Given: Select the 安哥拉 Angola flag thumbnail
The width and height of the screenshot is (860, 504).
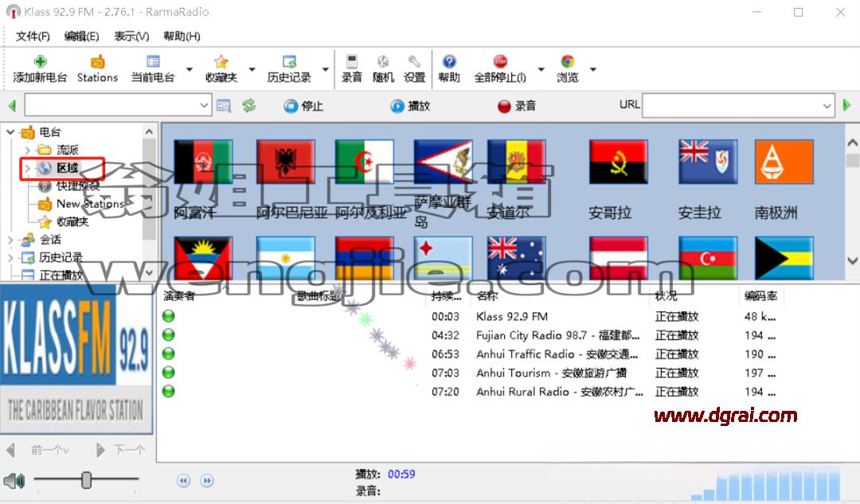Looking at the screenshot, I should 618,162.
